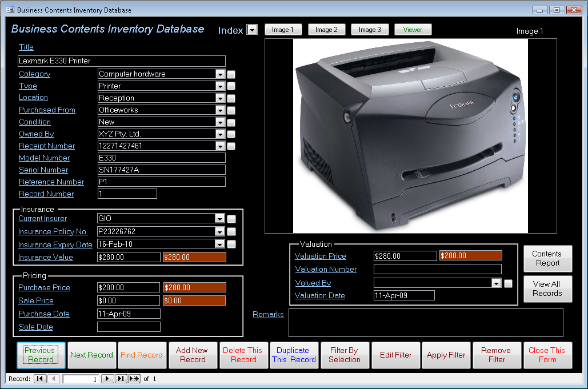Viewport: 588px width, 389px height.
Task: Click the empty Sale Date field
Action: pos(129,327)
